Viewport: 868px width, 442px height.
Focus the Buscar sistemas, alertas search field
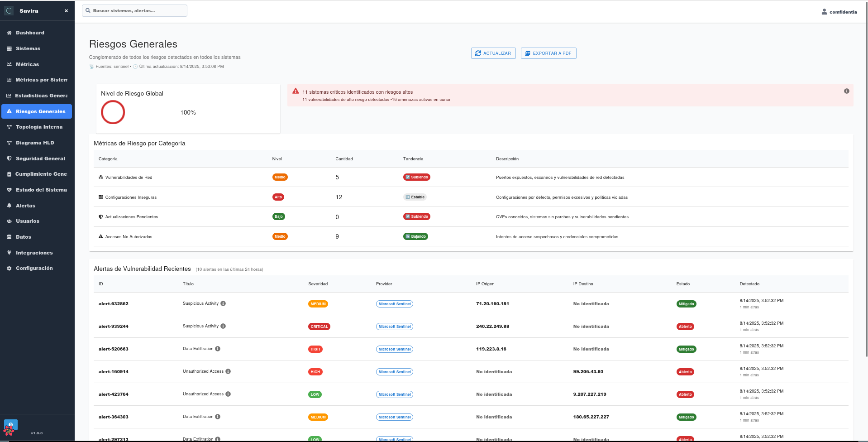click(x=136, y=11)
